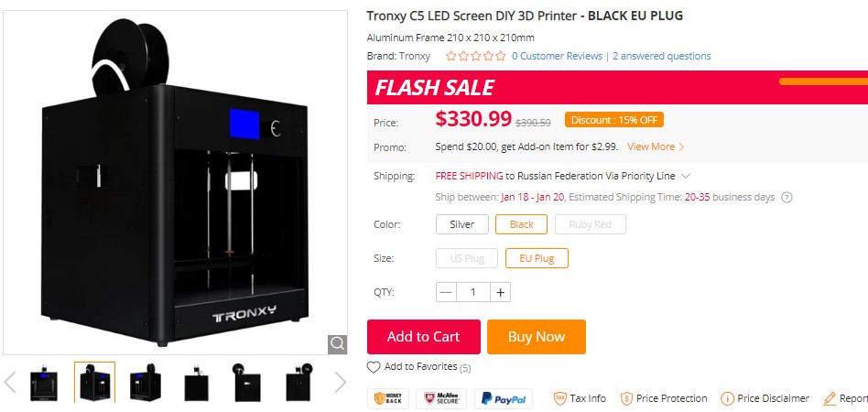Open Price Protection icon link
Image resolution: width=868 pixels, height=412 pixels.
[664, 398]
